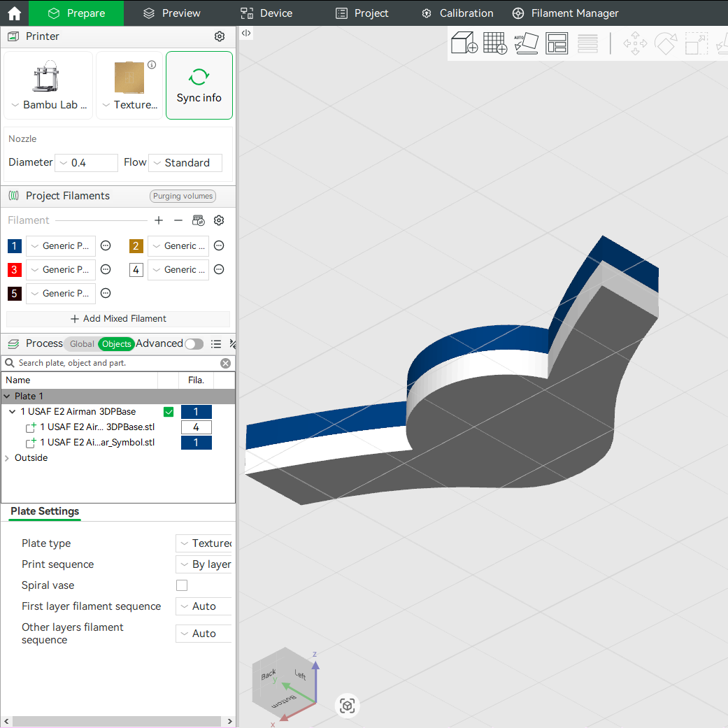Click the process settings list icon
The height and width of the screenshot is (728, 728).
[x=216, y=343]
